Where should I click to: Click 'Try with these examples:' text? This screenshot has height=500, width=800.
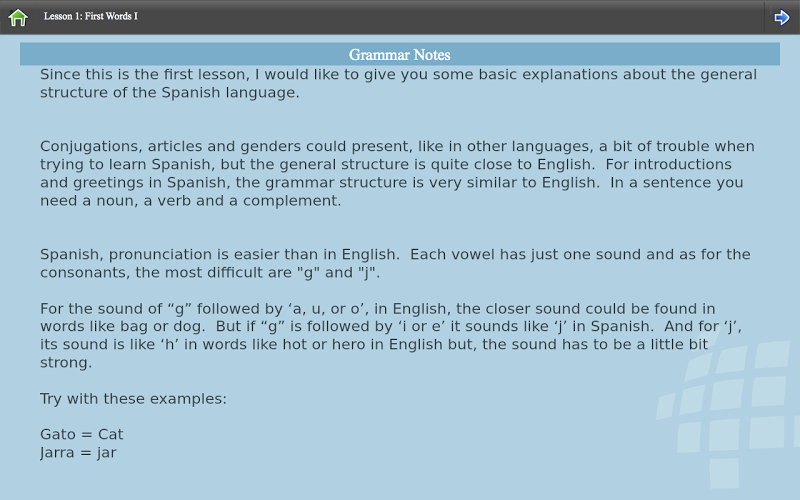point(133,399)
